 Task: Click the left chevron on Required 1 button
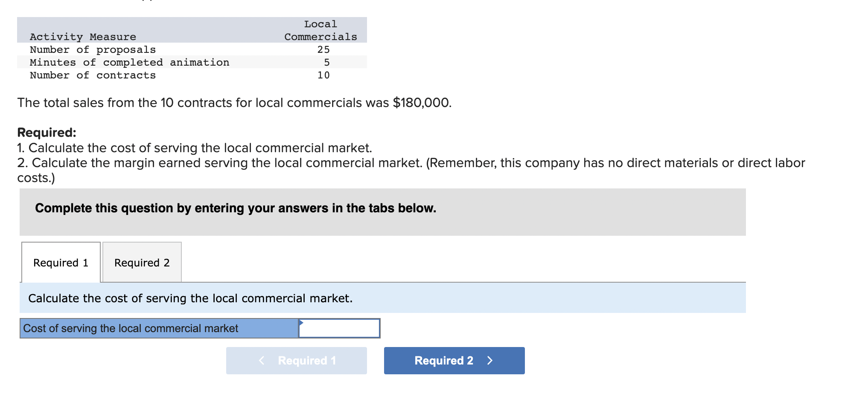click(262, 360)
